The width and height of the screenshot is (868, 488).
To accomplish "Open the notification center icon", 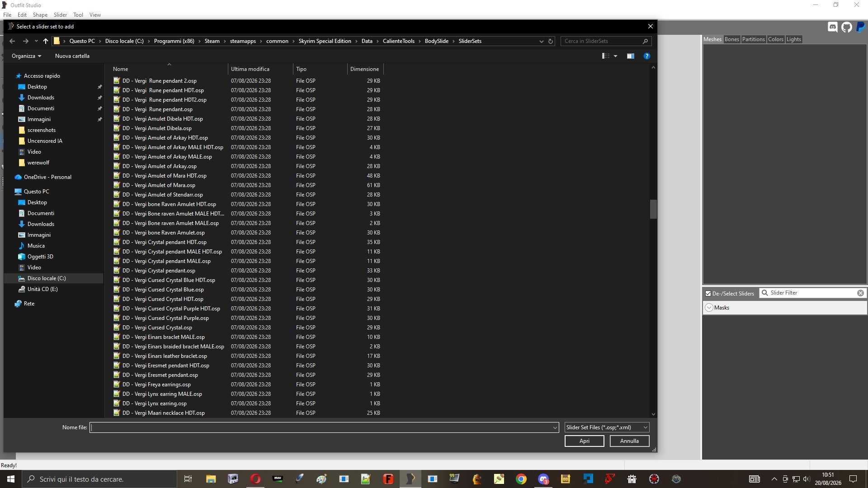I will (853, 479).
